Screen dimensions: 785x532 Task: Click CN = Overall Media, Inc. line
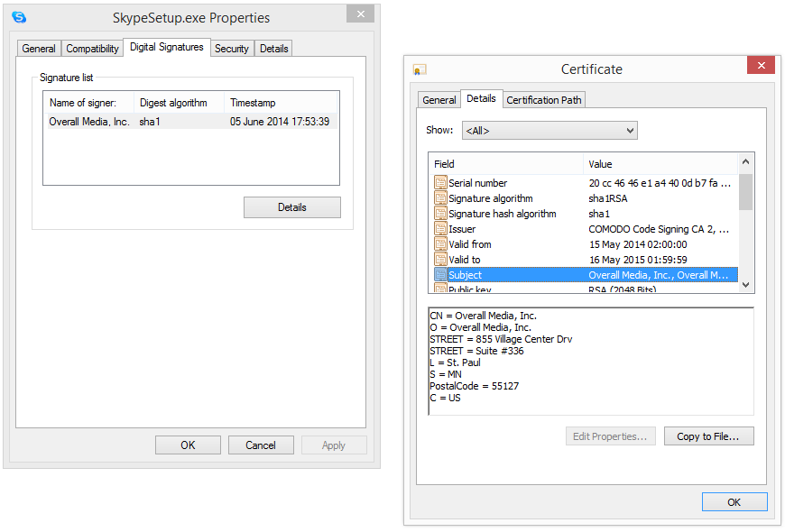(x=483, y=316)
